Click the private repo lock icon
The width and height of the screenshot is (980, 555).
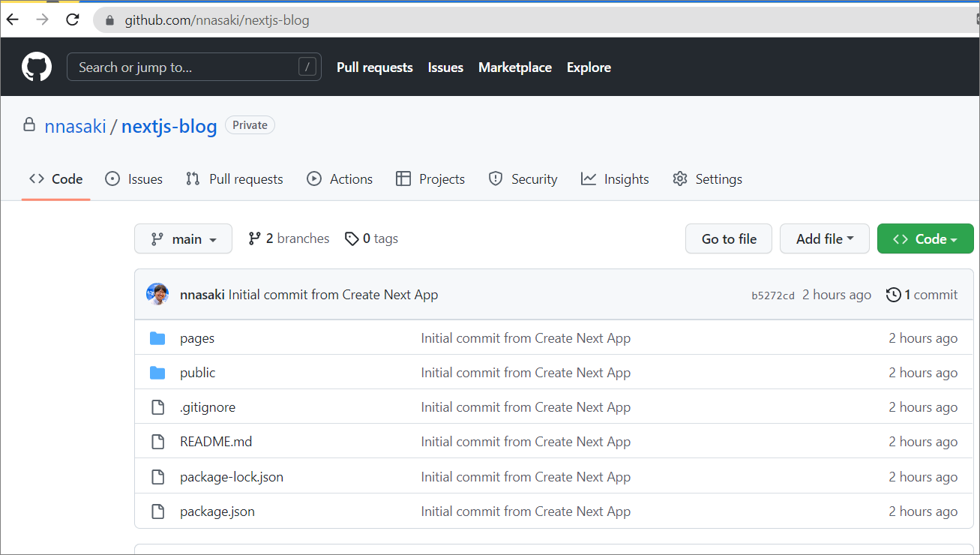tap(29, 124)
